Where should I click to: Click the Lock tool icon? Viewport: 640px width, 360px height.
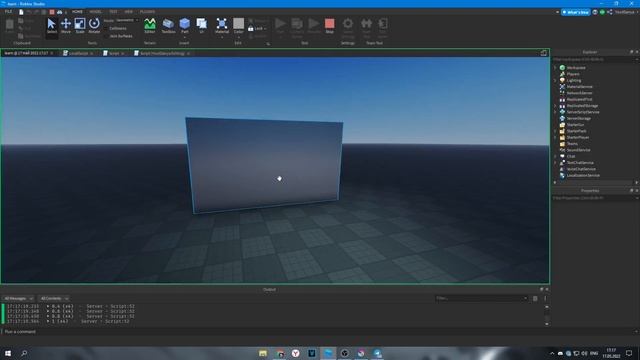pos(251,29)
